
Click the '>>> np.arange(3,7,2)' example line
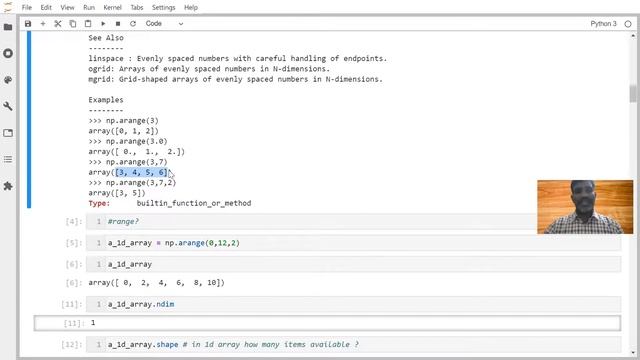pyautogui.click(x=132, y=183)
